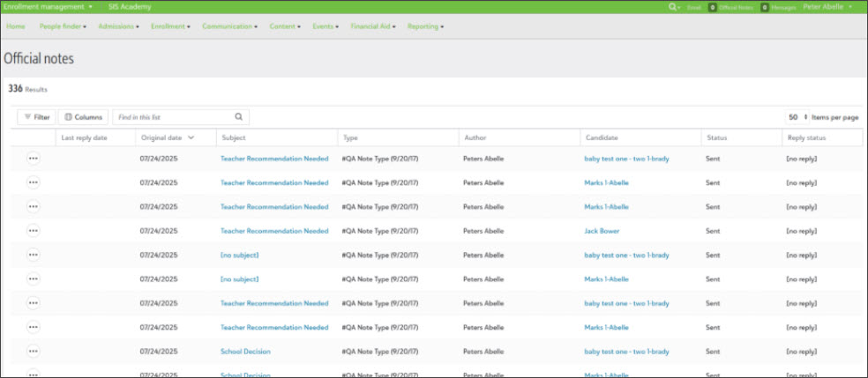This screenshot has width=868, height=378.
Task: Click the magnifier icon in list search box
Action: [x=238, y=117]
